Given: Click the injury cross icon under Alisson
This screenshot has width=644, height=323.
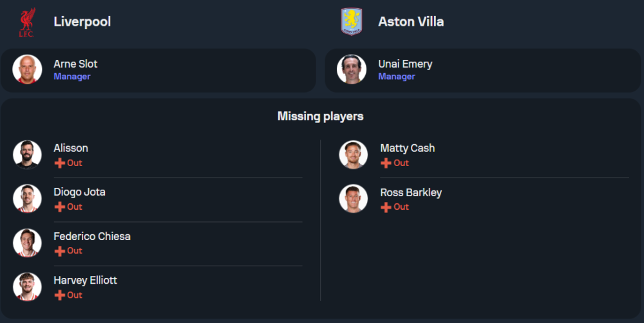Looking at the screenshot, I should click(x=60, y=163).
